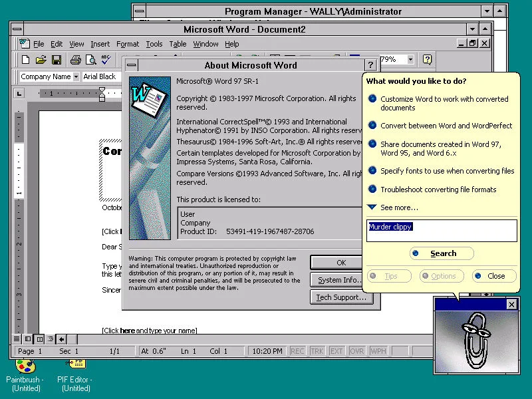Click the Print icon in the toolbar
The width and height of the screenshot is (532, 399).
point(76,60)
